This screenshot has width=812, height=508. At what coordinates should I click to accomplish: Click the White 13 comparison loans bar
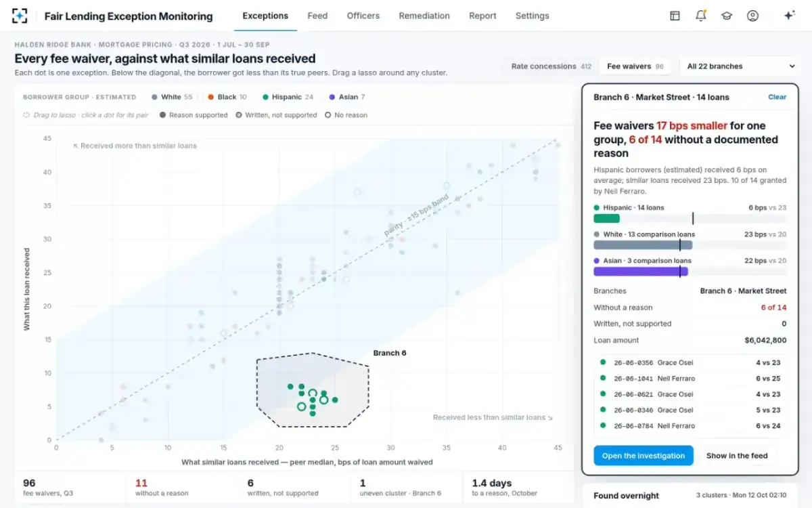point(690,245)
